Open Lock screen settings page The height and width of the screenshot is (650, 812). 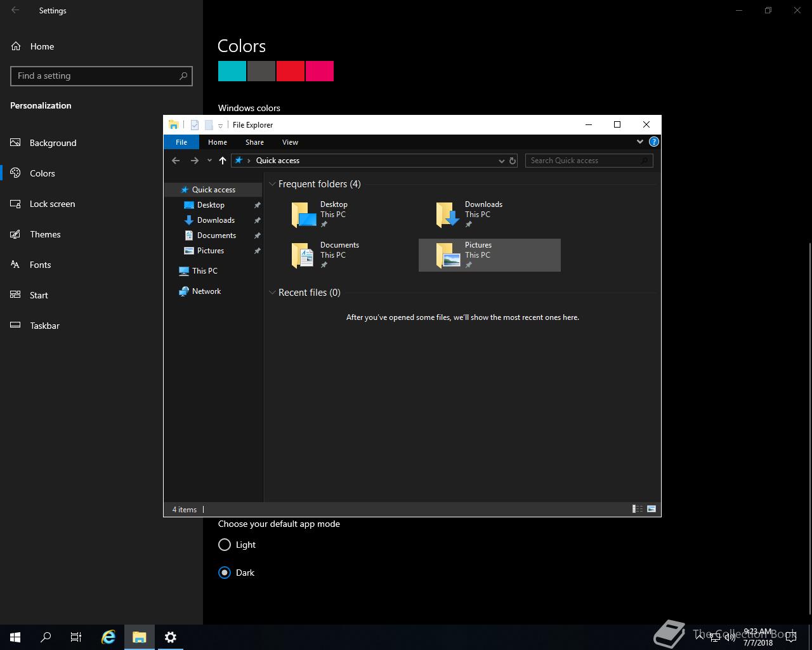[101, 204]
